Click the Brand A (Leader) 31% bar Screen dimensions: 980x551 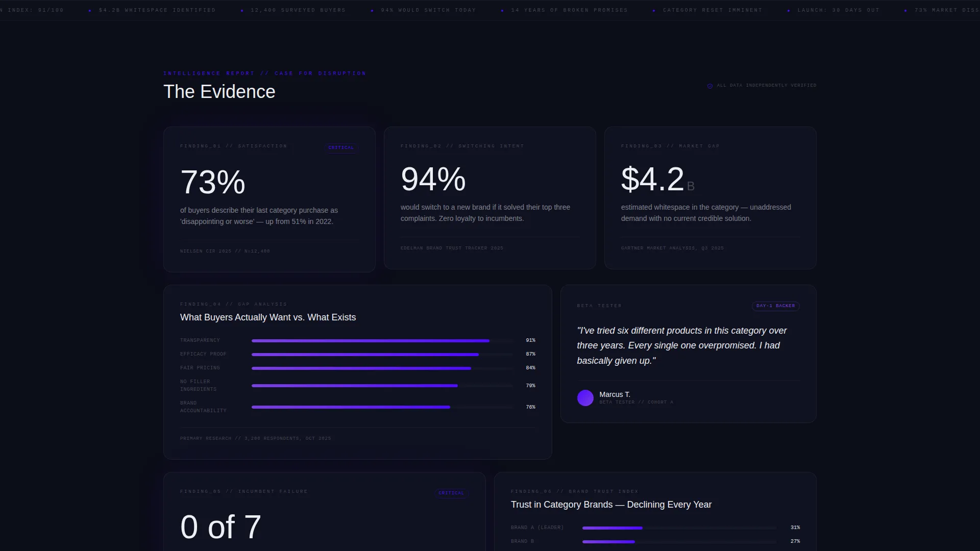point(679,528)
